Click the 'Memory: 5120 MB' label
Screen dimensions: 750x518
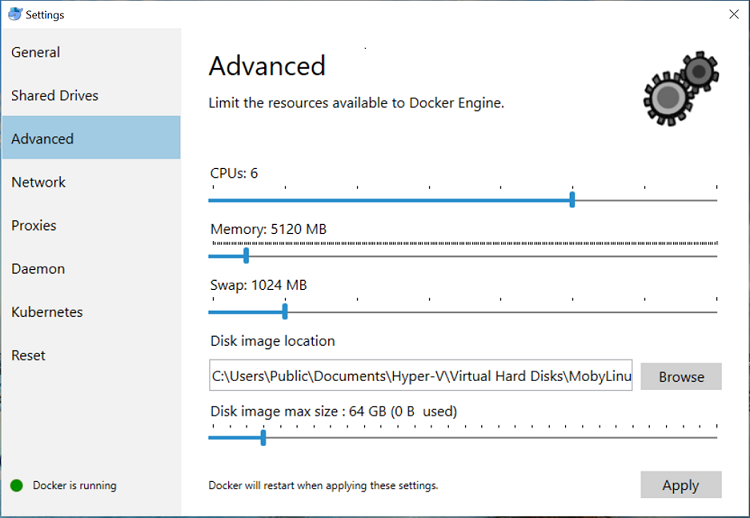(268, 229)
